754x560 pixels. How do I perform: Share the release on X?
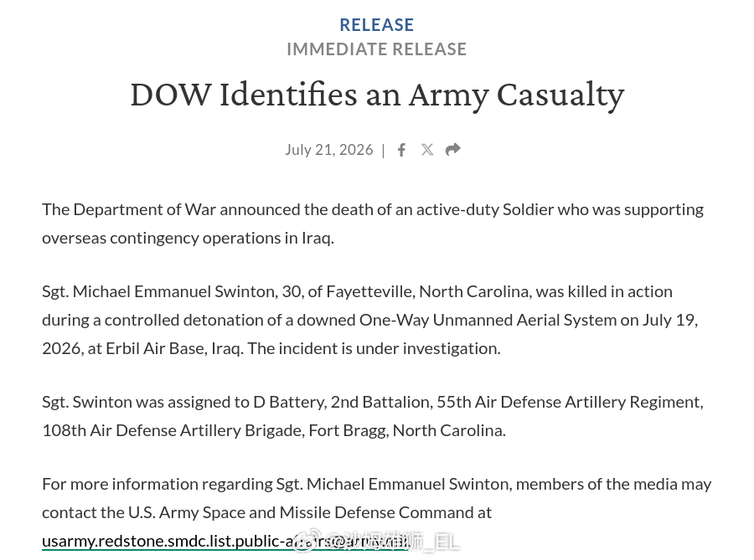pyautogui.click(x=427, y=150)
